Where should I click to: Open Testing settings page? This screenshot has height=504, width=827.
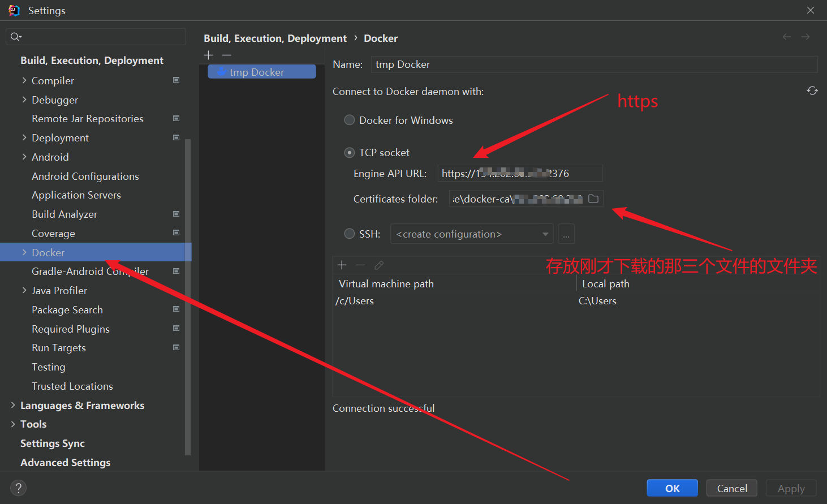(49, 367)
